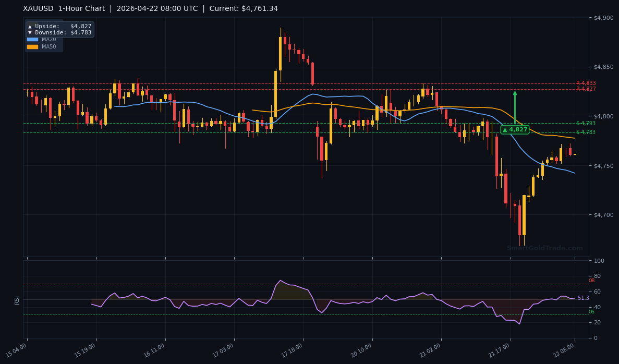Screen dimensions: 619x364
Task: Click the ▲ 4,827 target price badge
Action: 515,129
